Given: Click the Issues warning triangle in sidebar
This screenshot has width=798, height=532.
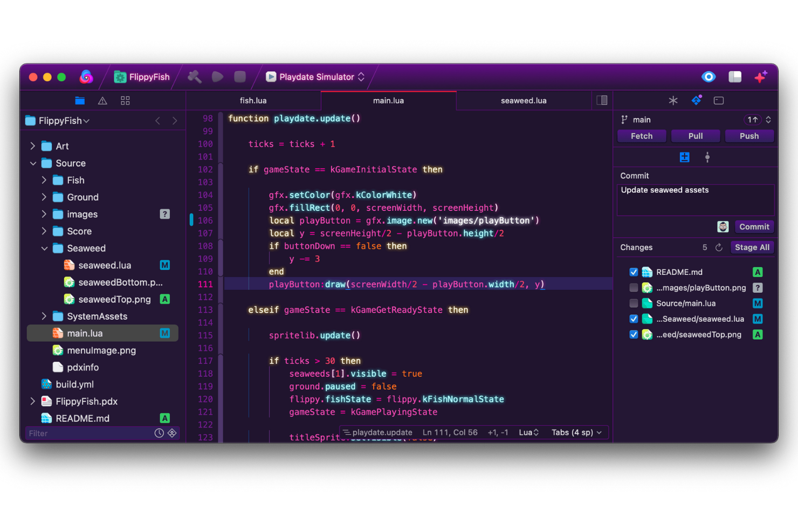Looking at the screenshot, I should tap(102, 100).
